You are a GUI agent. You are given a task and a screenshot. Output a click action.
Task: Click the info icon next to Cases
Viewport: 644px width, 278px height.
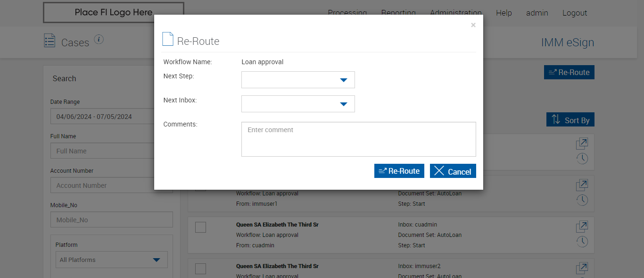99,40
